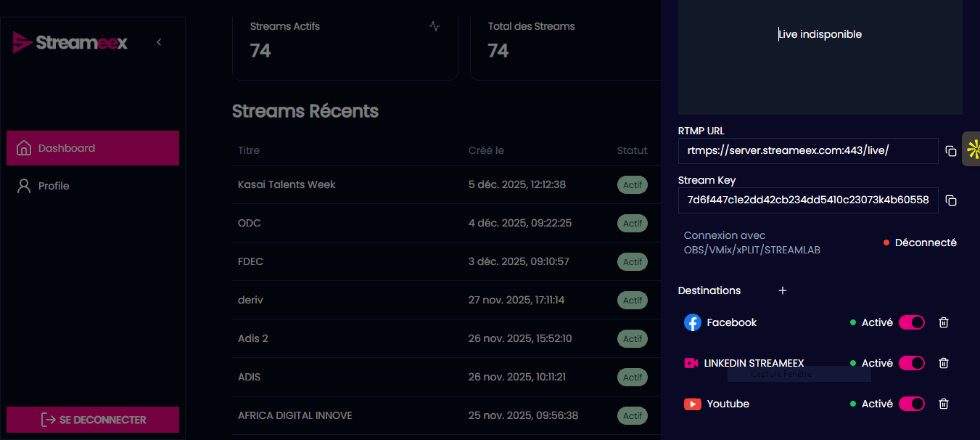Image resolution: width=980 pixels, height=440 pixels.
Task: Switch to the Profile section
Action: (x=54, y=185)
